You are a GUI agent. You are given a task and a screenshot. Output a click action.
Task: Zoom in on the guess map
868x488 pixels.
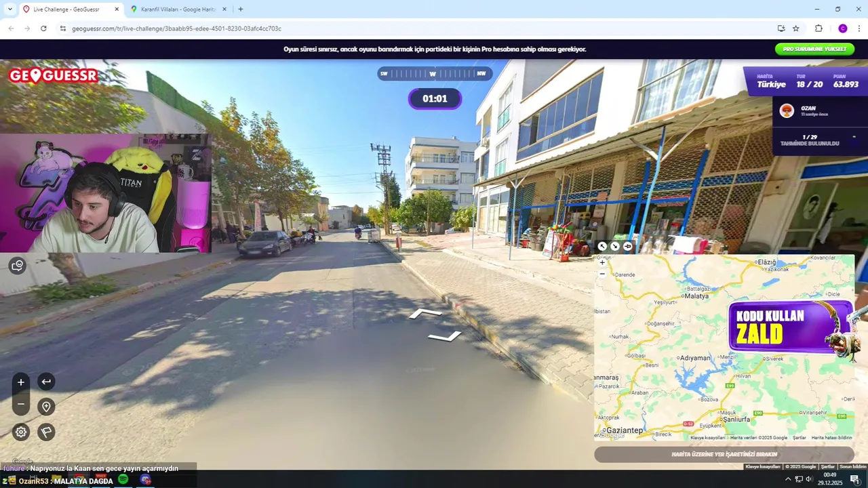pos(602,262)
